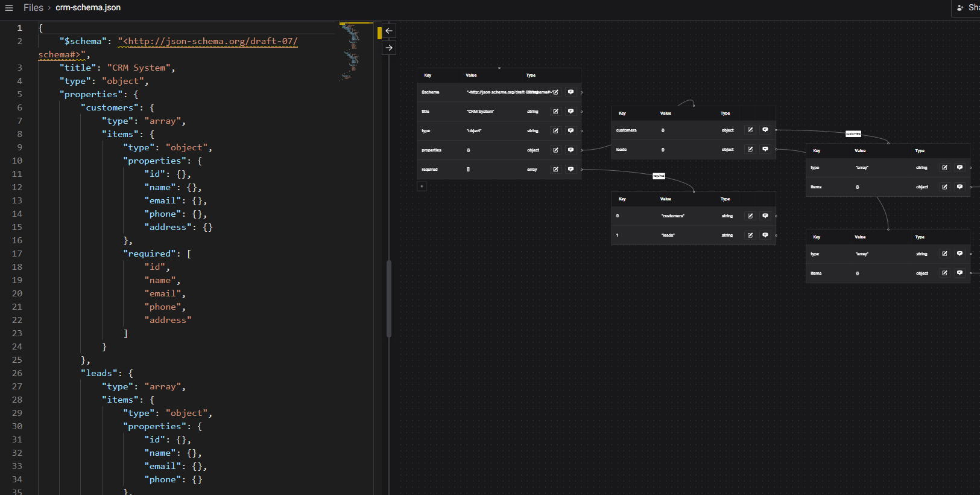
Task: Edit items row in lowest array node
Action: 945,273
